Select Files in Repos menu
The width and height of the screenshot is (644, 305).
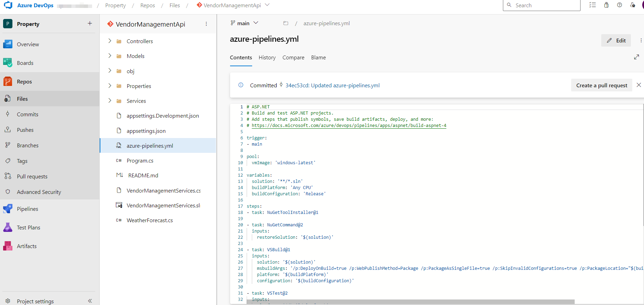(x=50, y=99)
